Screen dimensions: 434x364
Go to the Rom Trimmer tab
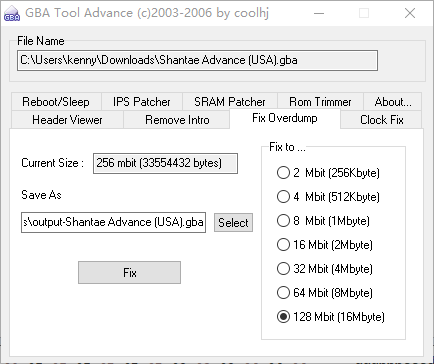(320, 102)
